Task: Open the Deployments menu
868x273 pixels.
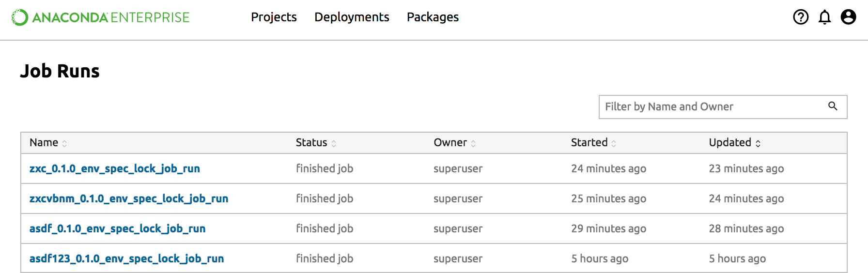Action: [x=352, y=17]
